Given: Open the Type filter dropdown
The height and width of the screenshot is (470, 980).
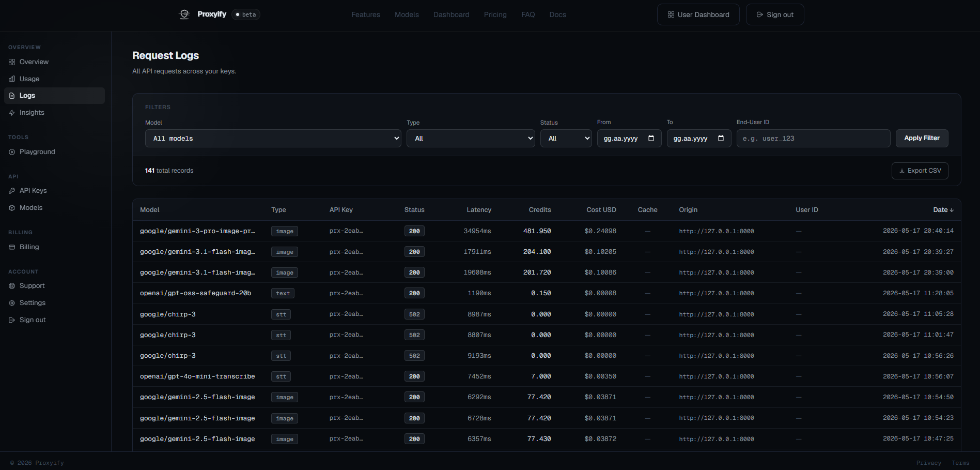Looking at the screenshot, I should point(471,138).
